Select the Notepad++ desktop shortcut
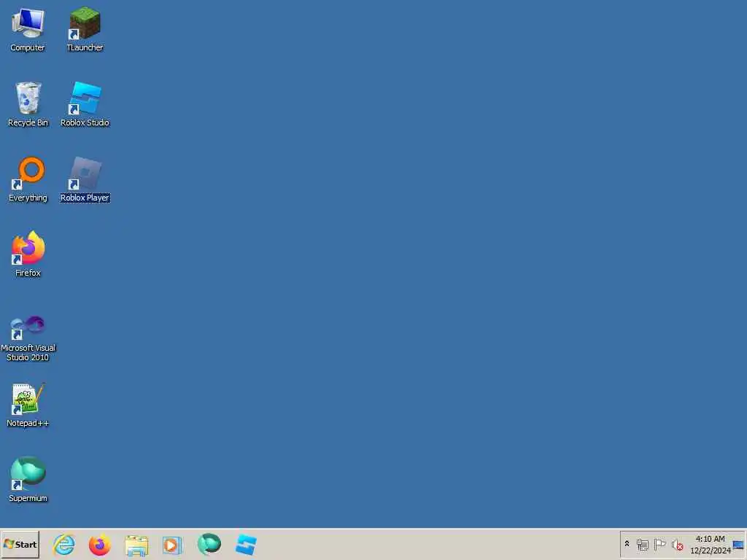This screenshot has width=747, height=560. click(x=28, y=405)
